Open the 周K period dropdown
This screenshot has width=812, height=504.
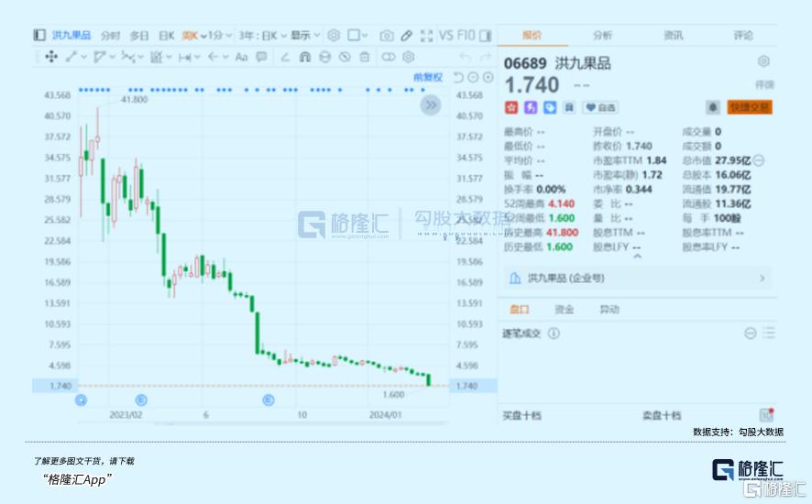[x=194, y=35]
